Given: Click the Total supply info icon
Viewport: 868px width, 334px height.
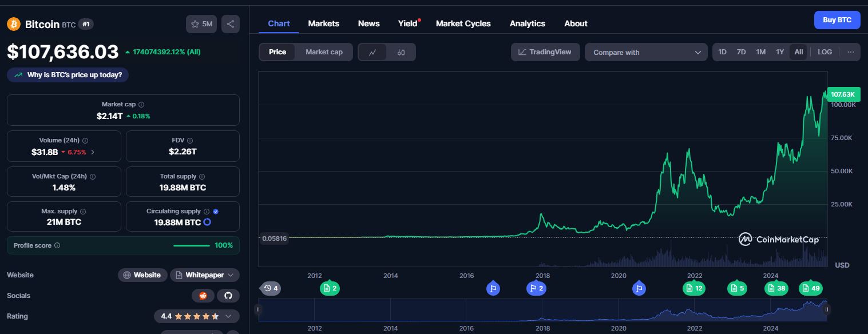Looking at the screenshot, I should click(202, 177).
